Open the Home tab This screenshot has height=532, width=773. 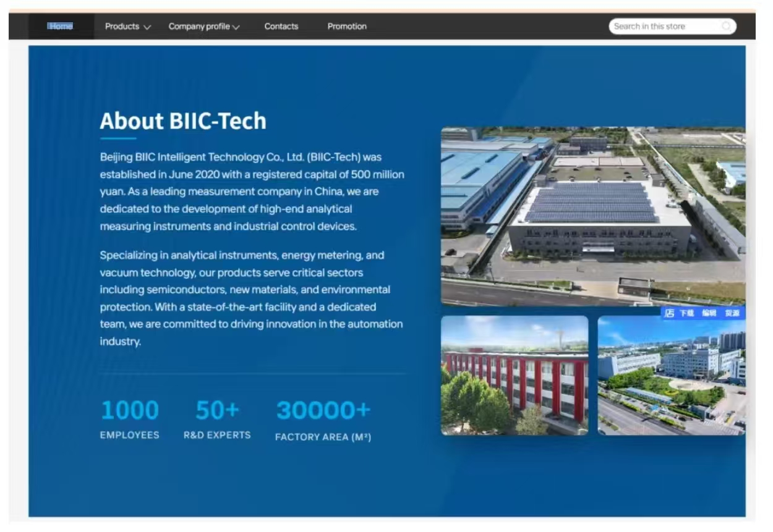[61, 27]
